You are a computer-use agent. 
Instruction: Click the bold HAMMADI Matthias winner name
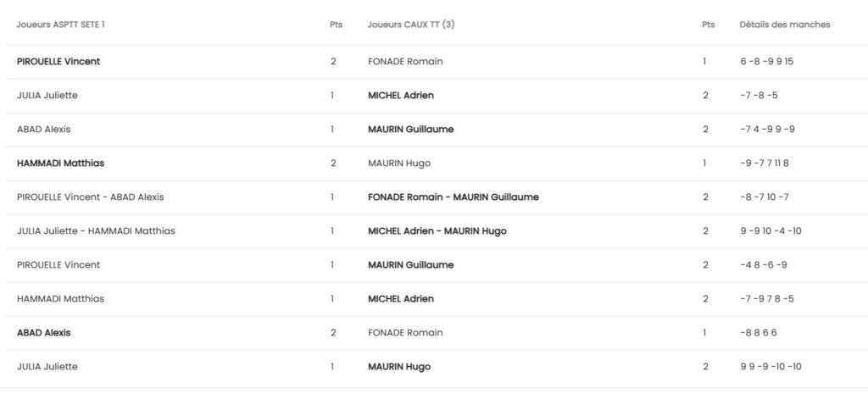click(60, 164)
